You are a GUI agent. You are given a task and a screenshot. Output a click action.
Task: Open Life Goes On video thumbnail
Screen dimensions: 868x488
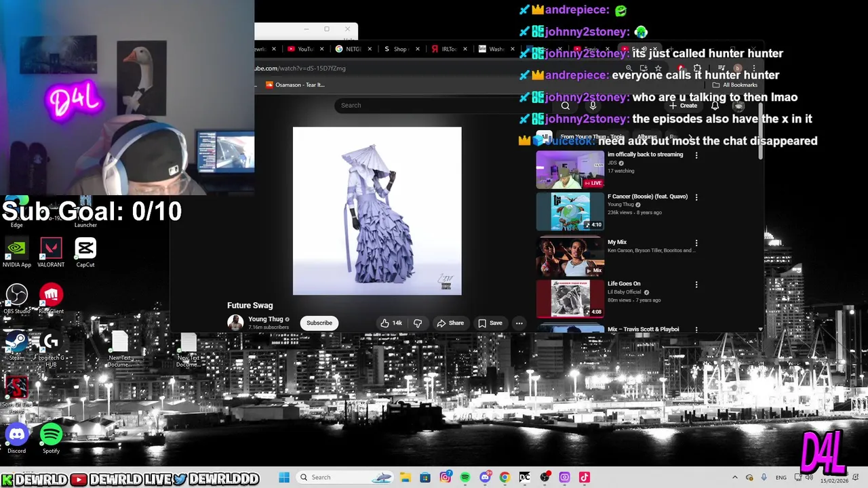[x=570, y=298]
